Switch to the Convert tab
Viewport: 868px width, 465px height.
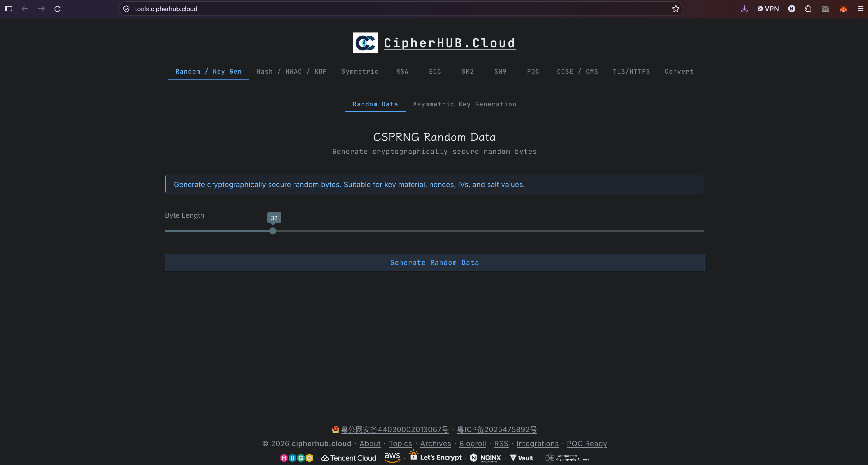pyautogui.click(x=679, y=72)
